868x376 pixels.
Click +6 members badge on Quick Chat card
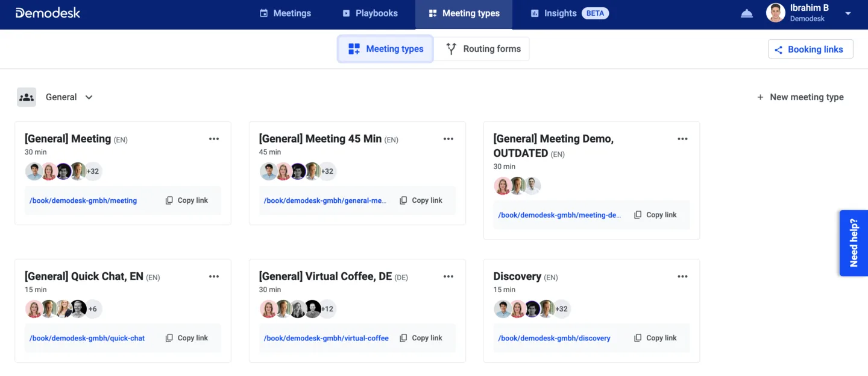(93, 309)
